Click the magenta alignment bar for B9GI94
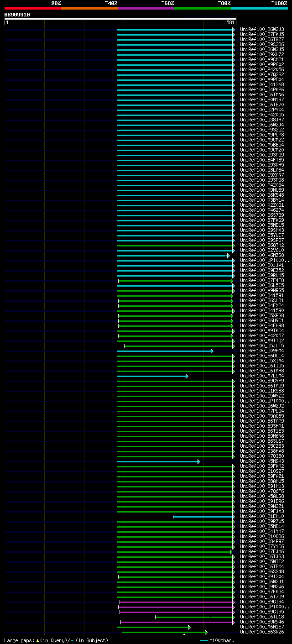The width and height of the screenshot is (292, 644). pos(177,602)
